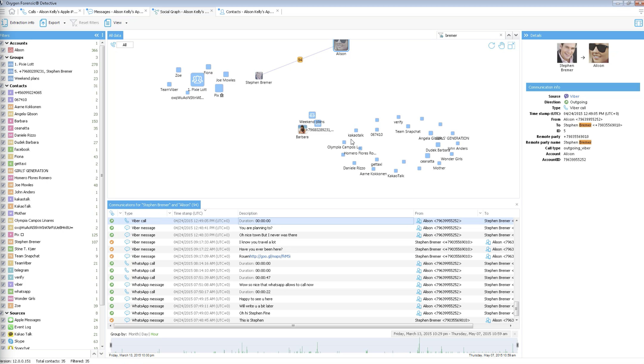Image resolution: width=644 pixels, height=364 pixels.
Task: Collapse the Groups filter section
Action: (7, 57)
